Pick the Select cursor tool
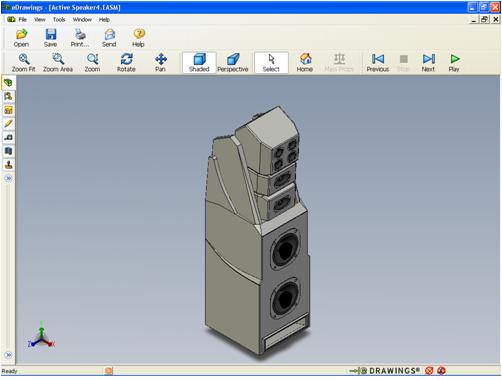Screen dimensions: 502x380 click(271, 63)
